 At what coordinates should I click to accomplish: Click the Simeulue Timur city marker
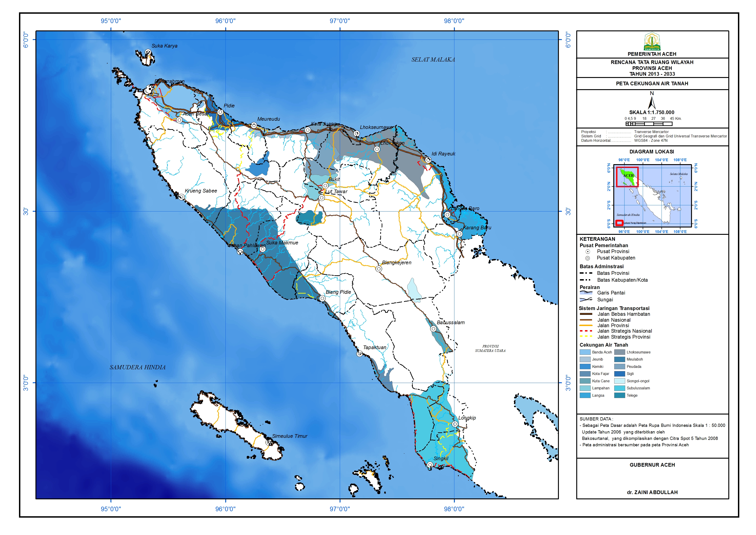tap(269, 442)
